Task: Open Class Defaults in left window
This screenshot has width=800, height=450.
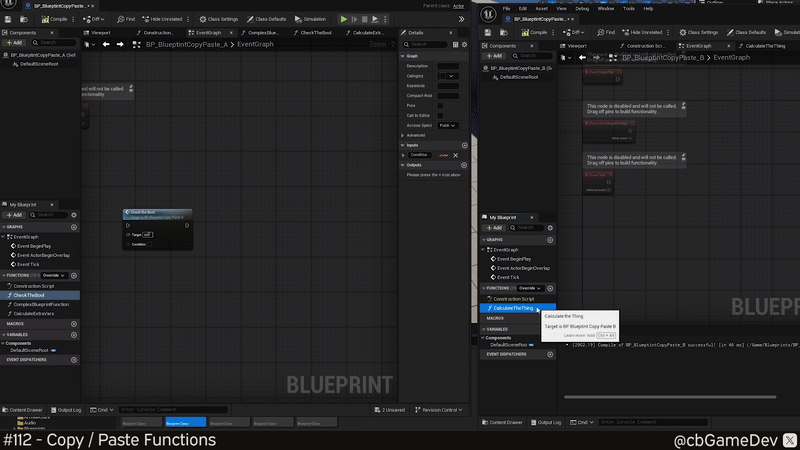Action: (266, 19)
